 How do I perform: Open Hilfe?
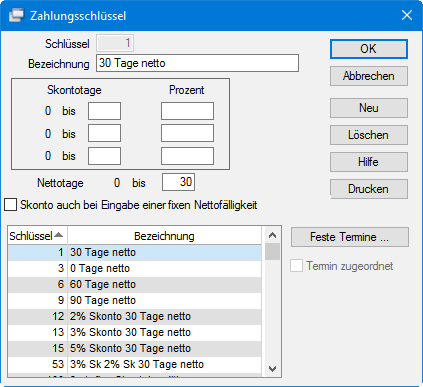[x=369, y=162]
